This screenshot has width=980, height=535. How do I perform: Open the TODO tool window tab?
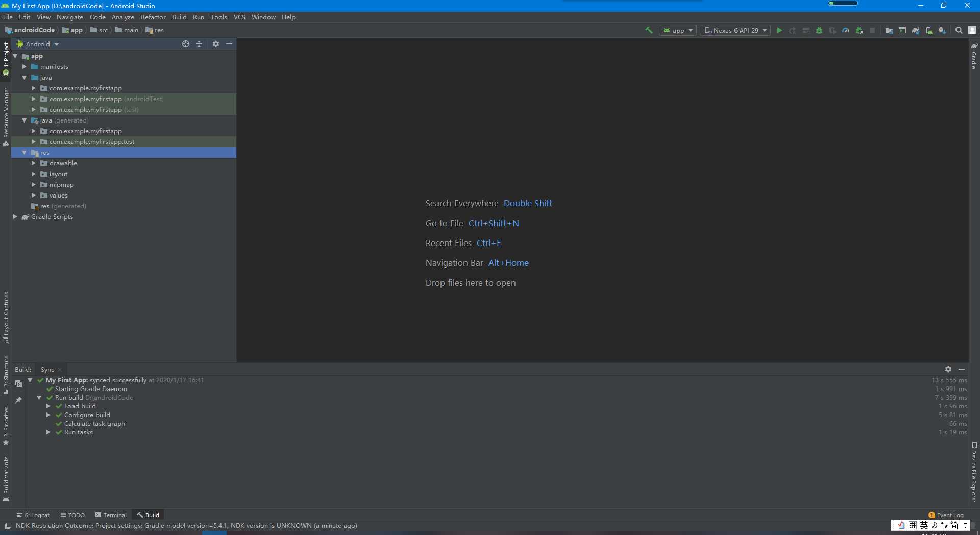[72, 515]
